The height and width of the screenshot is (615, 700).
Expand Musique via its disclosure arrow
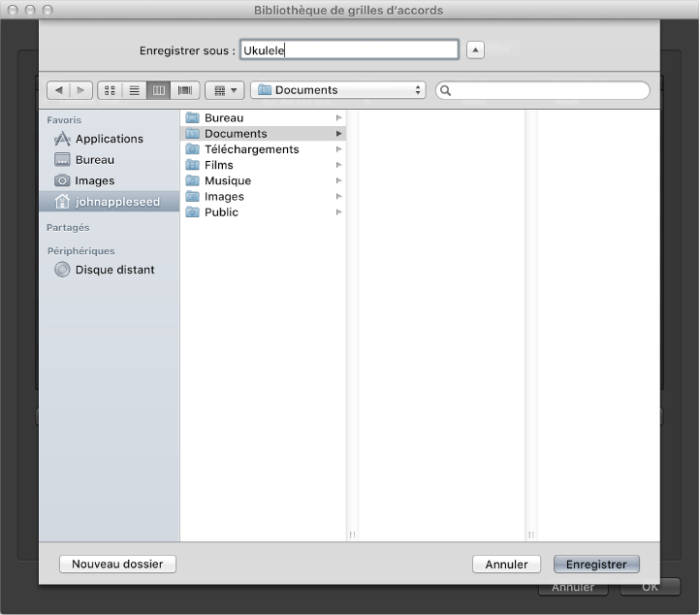[x=338, y=180]
